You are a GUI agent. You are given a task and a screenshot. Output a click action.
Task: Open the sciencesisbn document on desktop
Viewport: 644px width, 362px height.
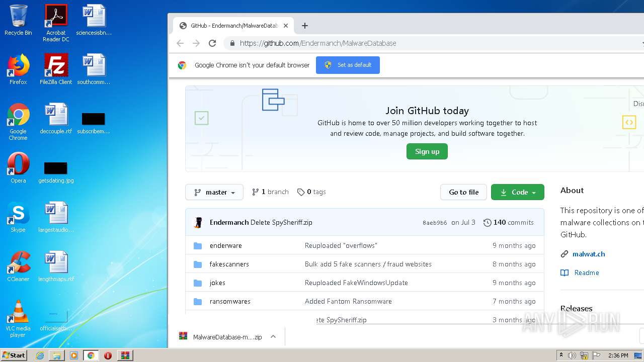(94, 20)
